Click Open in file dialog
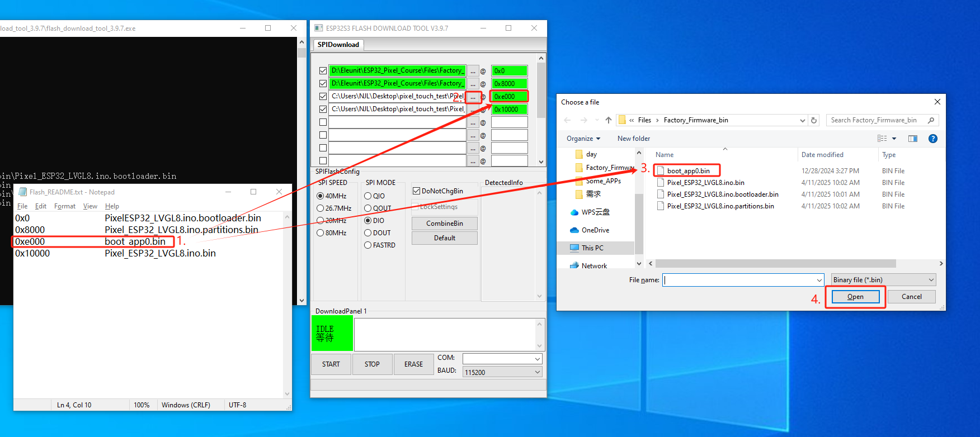This screenshot has height=437, width=980. click(x=855, y=297)
